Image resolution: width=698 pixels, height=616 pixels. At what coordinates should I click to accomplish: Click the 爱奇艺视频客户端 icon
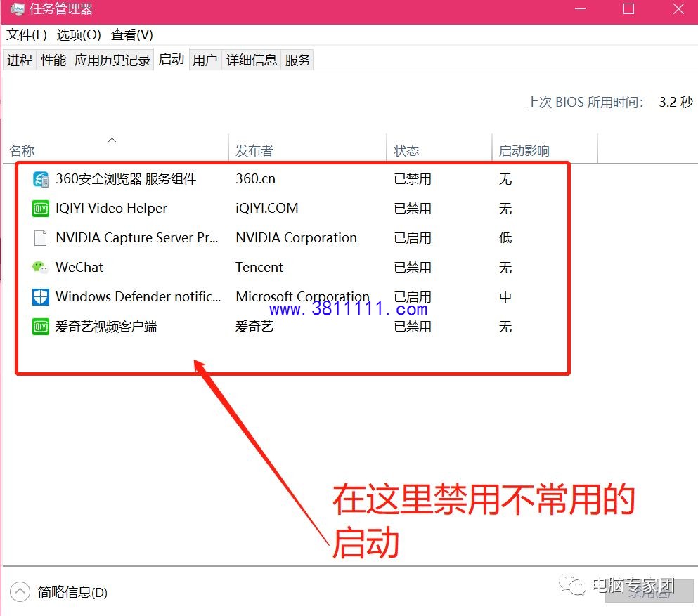coord(41,327)
